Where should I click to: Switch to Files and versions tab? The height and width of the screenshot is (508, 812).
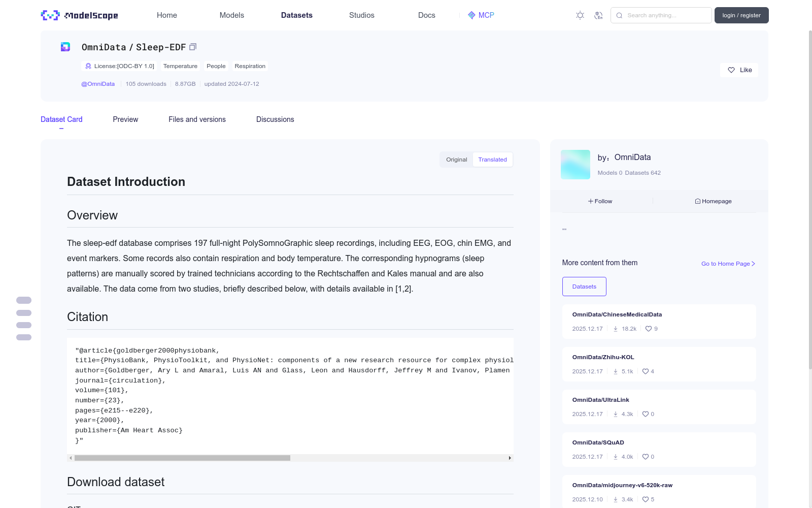pos(197,119)
